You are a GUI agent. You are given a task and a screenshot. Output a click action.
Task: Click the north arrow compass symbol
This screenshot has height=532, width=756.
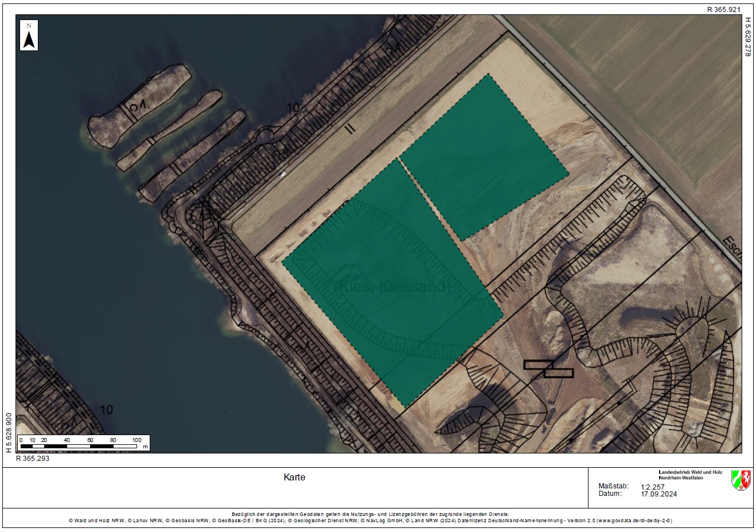point(29,36)
